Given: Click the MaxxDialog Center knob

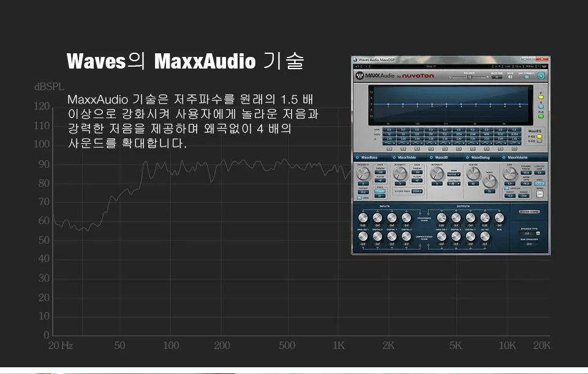Looking at the screenshot, I should pyautogui.click(x=473, y=173).
